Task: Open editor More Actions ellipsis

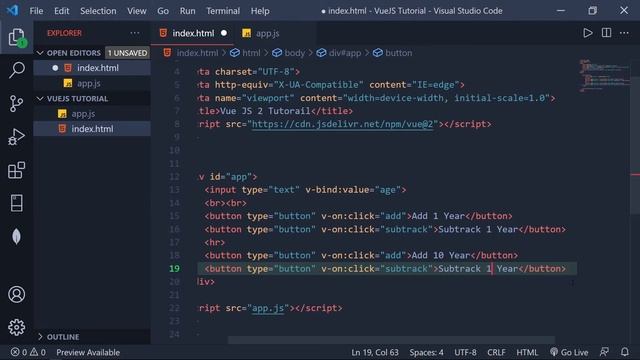Action: 624,33
